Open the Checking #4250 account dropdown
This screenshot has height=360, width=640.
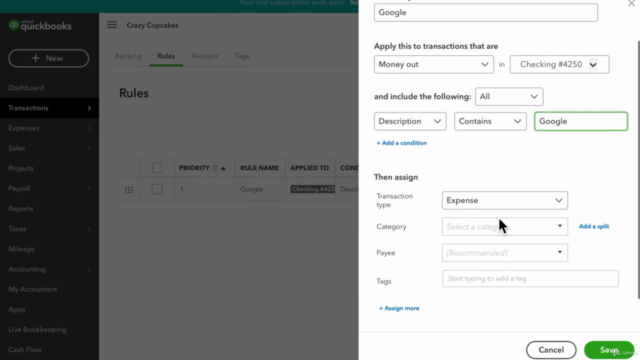[559, 64]
